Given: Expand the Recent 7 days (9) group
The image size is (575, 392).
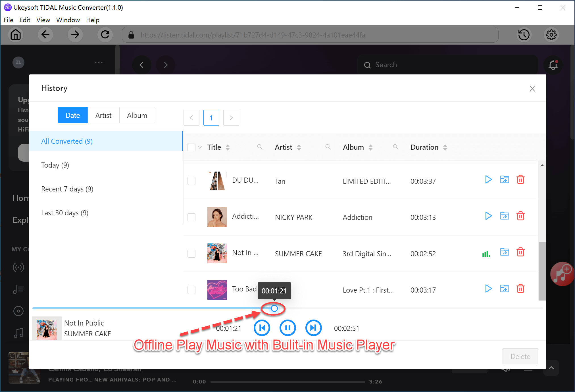Looking at the screenshot, I should tap(67, 189).
